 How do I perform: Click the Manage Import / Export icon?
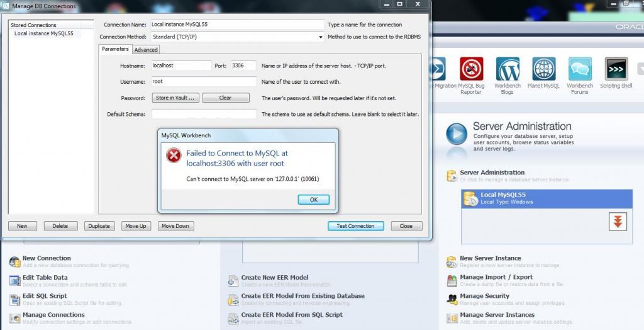coord(452,281)
